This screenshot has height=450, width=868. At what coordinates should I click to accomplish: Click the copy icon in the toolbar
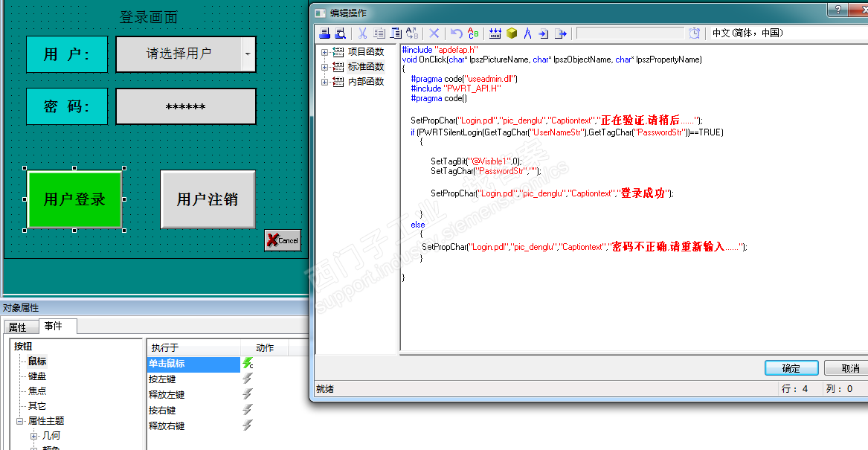coord(379,33)
